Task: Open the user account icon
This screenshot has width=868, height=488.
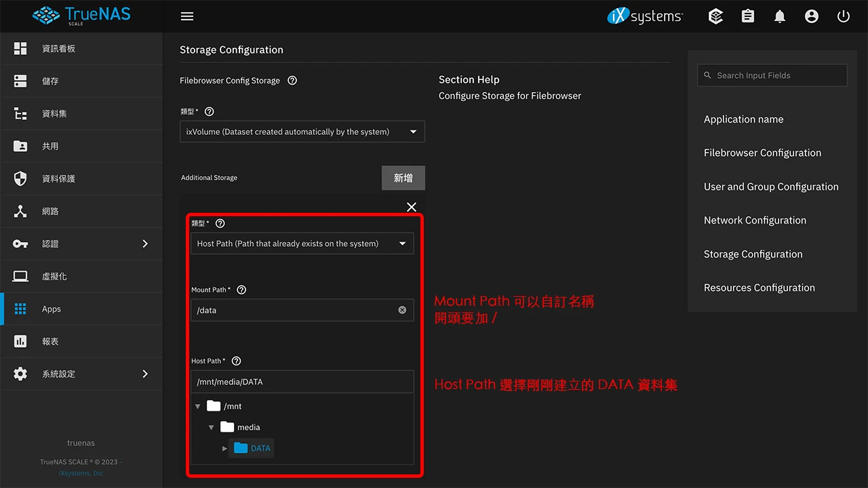Action: click(811, 16)
